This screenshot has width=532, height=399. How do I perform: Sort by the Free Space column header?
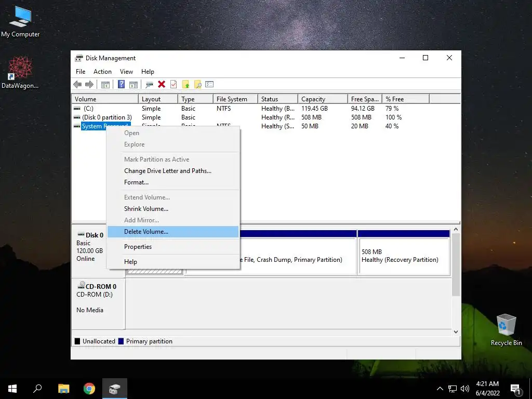coord(365,99)
